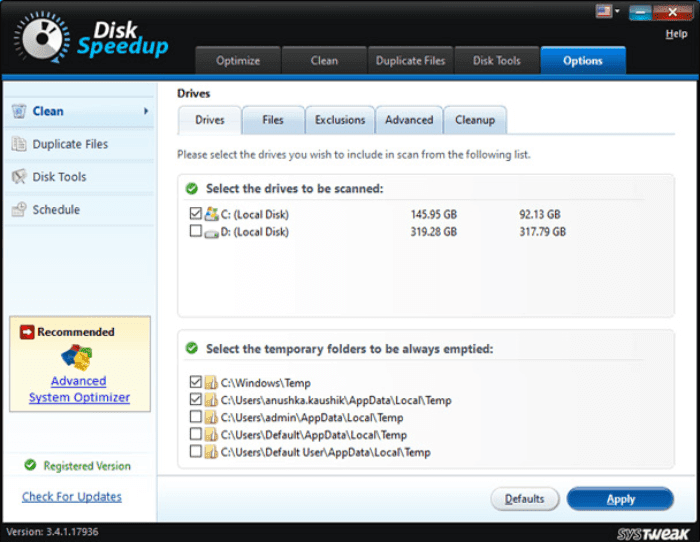
Task: Check the Default User Temp folder checkbox
Action: pyautogui.click(x=196, y=451)
